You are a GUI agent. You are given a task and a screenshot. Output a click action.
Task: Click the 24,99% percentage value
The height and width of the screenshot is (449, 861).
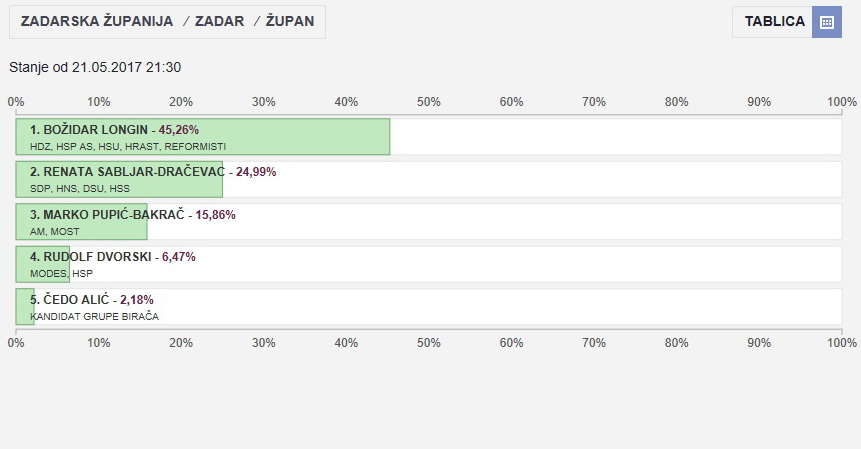point(256,172)
